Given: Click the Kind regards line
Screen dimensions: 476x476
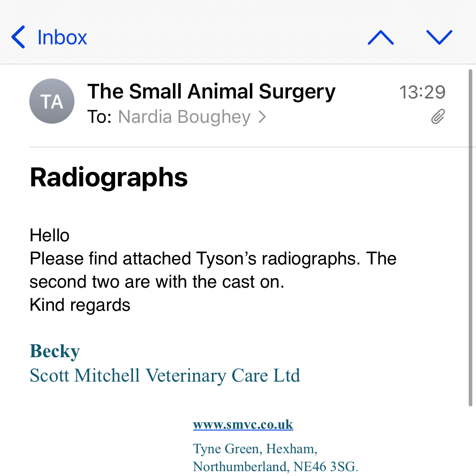Looking at the screenshot, I should pyautogui.click(x=80, y=305).
